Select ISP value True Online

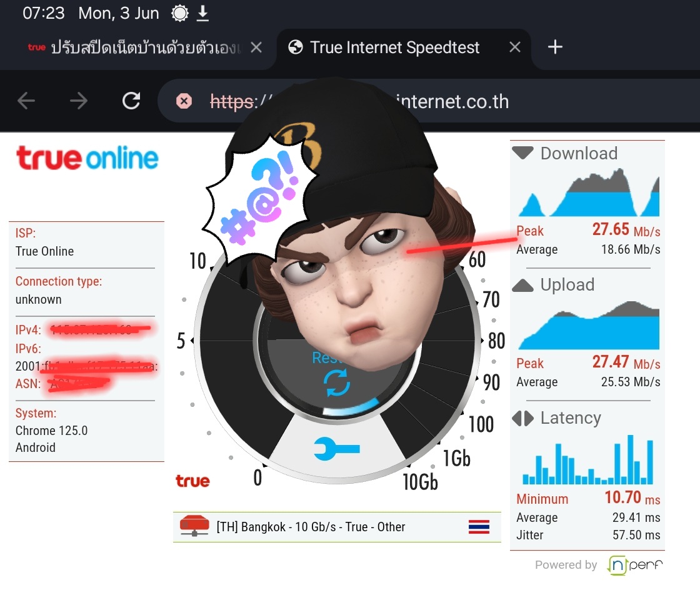(x=44, y=251)
